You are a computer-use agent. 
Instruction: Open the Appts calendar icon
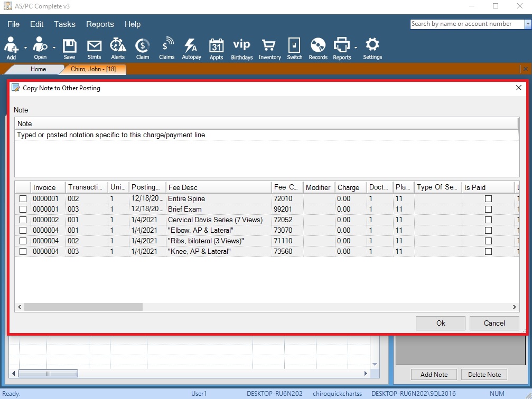click(x=216, y=49)
